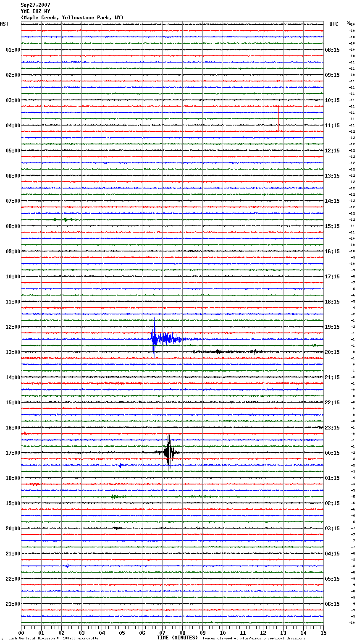Click the 06:15 UTC time label

click(x=332, y=604)
